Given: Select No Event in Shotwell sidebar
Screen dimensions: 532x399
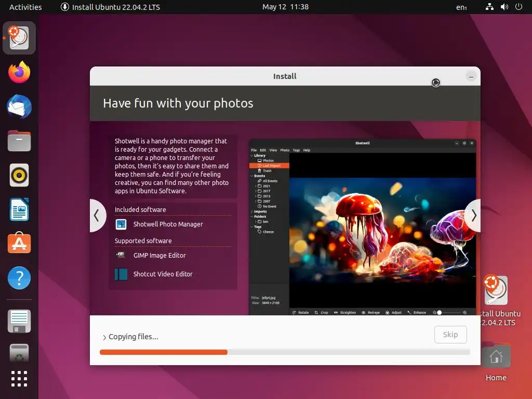Looking at the screenshot, I should click(x=267, y=206).
